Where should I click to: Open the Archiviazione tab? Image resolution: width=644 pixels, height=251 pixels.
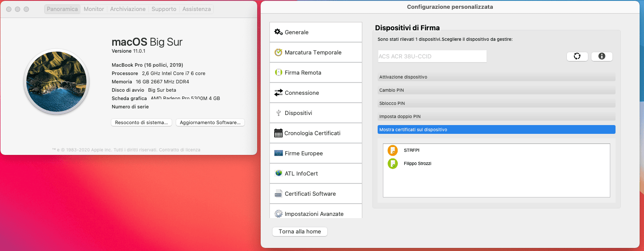coord(128,9)
